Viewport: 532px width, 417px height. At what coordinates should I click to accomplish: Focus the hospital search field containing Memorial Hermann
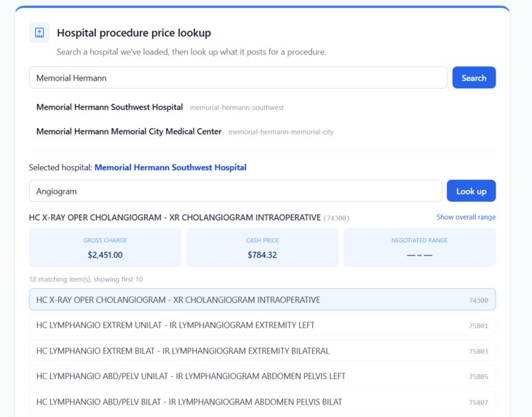[238, 78]
